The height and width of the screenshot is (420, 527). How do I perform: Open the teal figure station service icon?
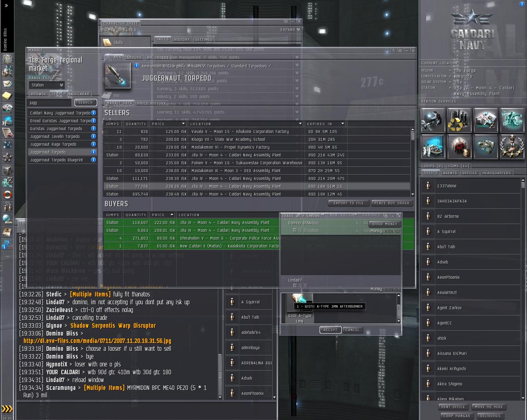[x=512, y=120]
